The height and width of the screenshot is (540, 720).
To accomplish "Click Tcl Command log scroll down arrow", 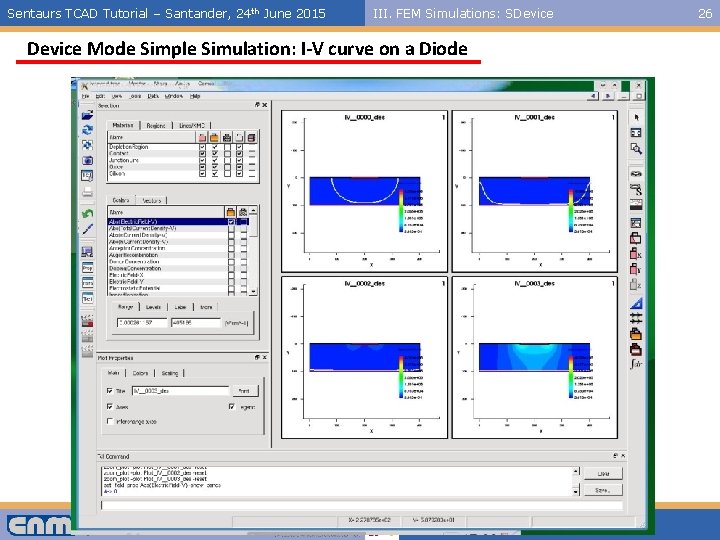I will [x=576, y=491].
